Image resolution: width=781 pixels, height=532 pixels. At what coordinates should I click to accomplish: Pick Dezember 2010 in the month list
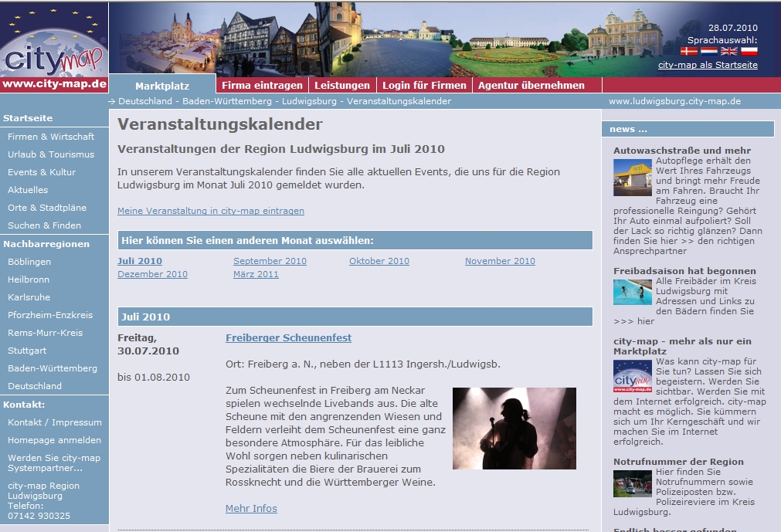point(152,274)
